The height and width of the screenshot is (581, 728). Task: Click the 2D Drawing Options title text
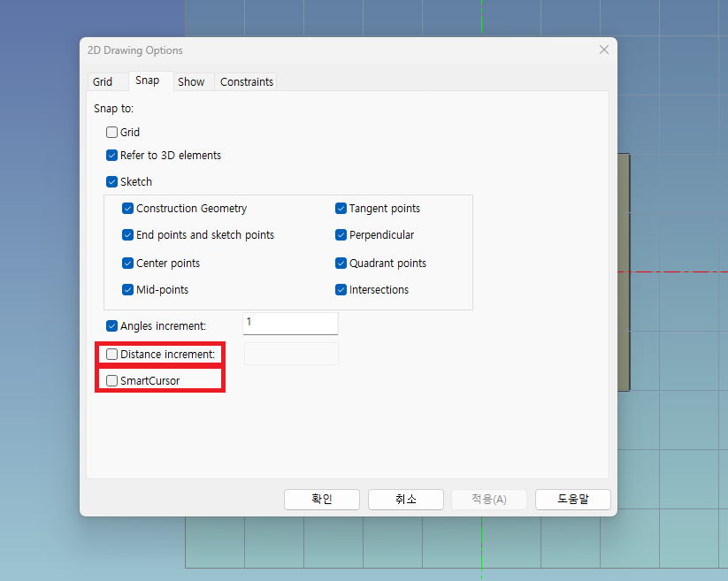[x=135, y=50]
